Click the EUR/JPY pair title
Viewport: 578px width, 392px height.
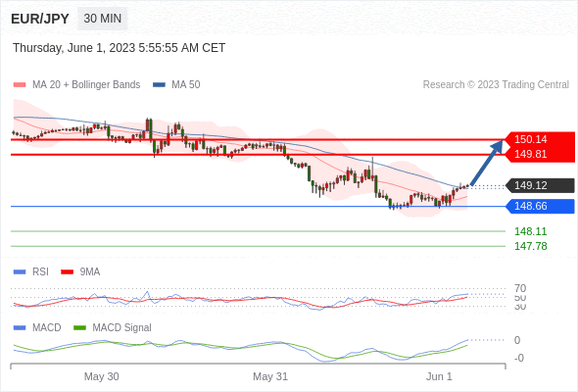pyautogui.click(x=40, y=19)
